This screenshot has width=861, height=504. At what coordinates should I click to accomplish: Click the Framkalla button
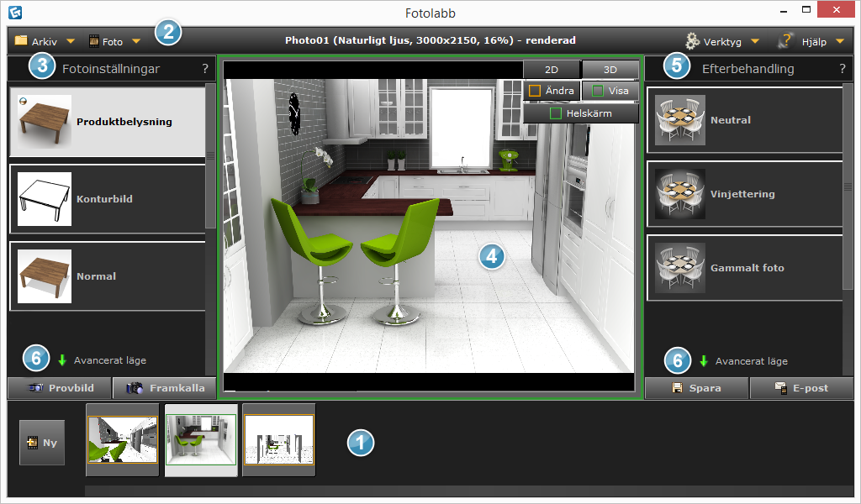(x=165, y=388)
